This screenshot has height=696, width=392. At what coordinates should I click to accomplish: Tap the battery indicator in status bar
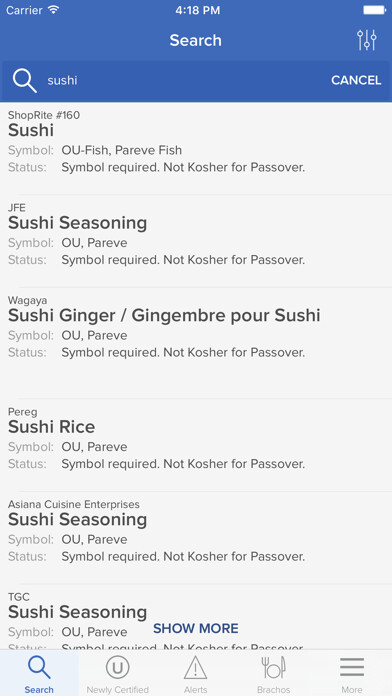click(374, 10)
